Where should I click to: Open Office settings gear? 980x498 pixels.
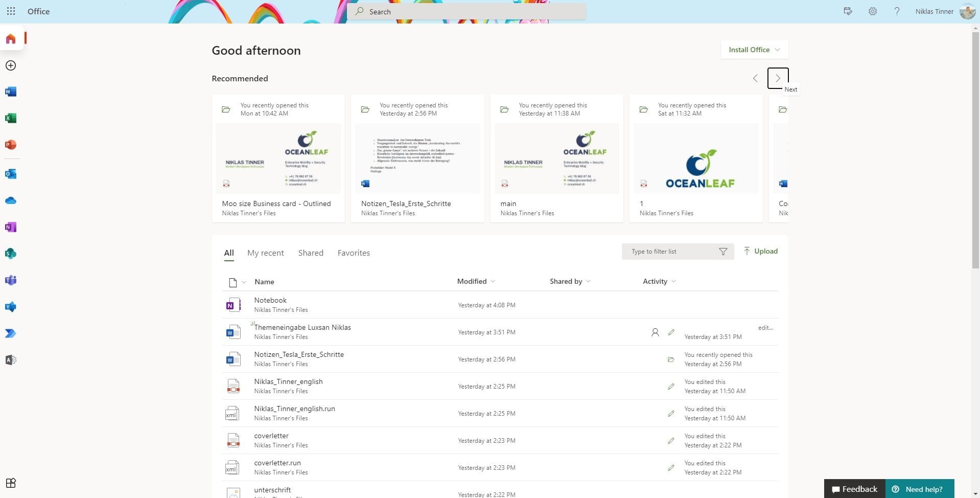[872, 11]
